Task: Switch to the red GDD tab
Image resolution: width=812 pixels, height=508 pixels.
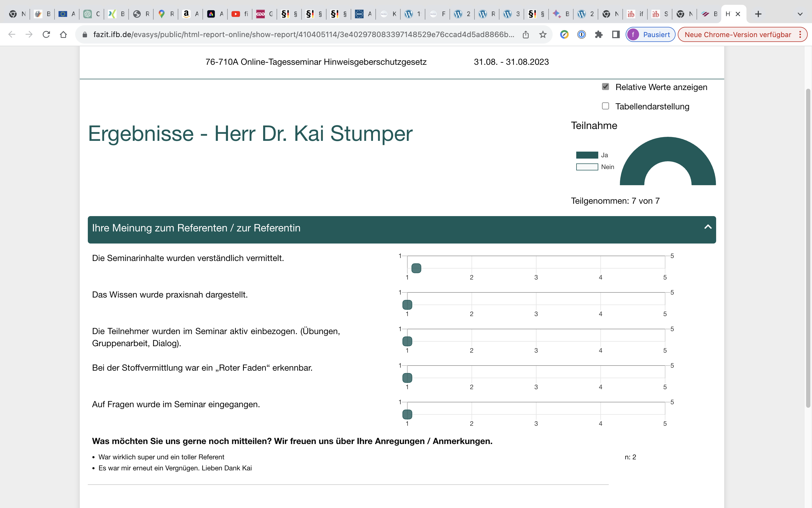Action: tap(264, 14)
